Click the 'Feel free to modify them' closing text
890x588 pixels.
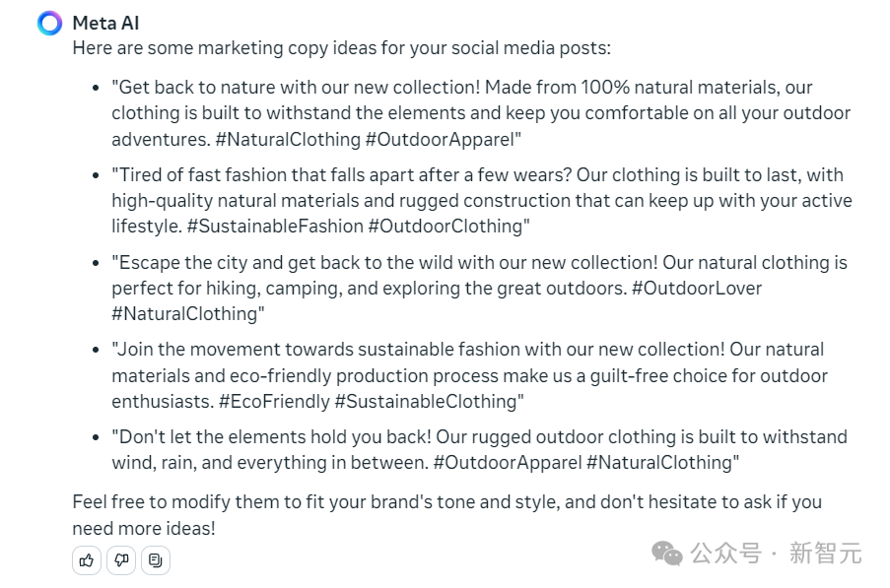pyautogui.click(x=447, y=515)
